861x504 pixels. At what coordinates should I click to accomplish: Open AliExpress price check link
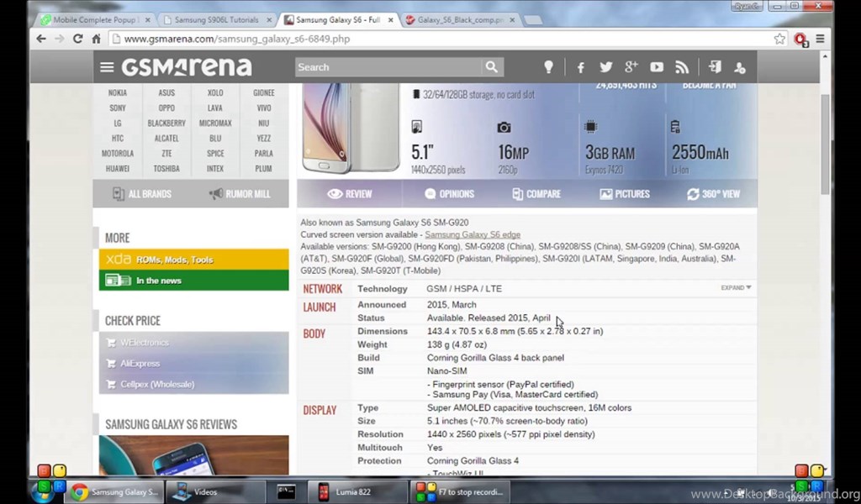pyautogui.click(x=140, y=363)
